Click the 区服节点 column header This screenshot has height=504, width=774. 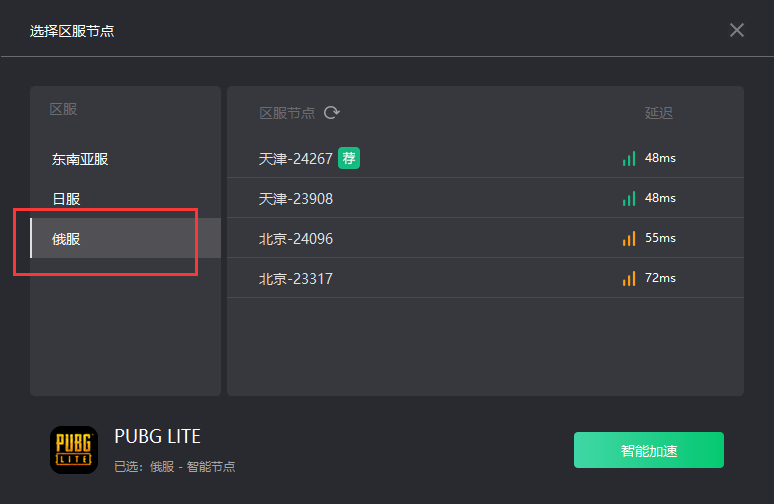click(287, 113)
